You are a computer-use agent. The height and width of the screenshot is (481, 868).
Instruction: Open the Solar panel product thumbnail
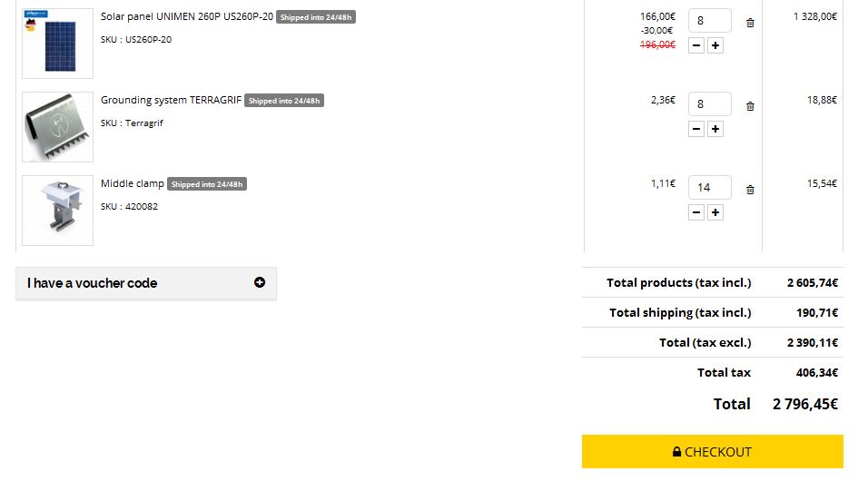(x=57, y=44)
